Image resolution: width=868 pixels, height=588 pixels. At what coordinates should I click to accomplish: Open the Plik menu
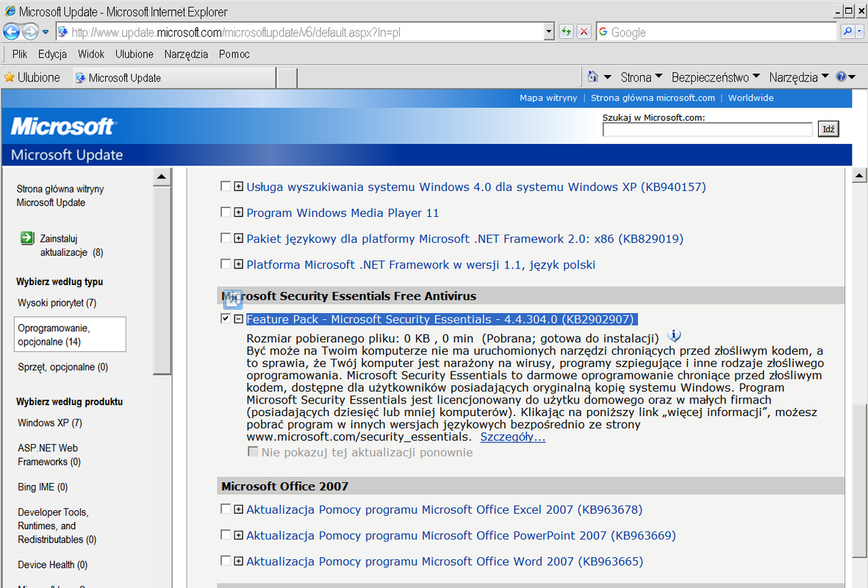[19, 54]
